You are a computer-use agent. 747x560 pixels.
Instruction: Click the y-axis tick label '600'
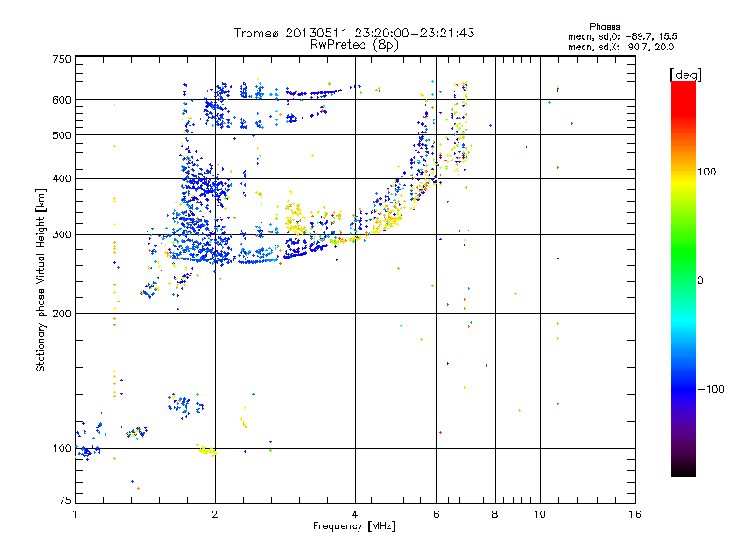pos(62,100)
